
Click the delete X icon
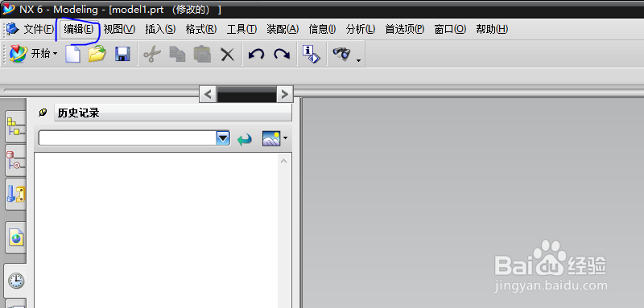click(227, 54)
